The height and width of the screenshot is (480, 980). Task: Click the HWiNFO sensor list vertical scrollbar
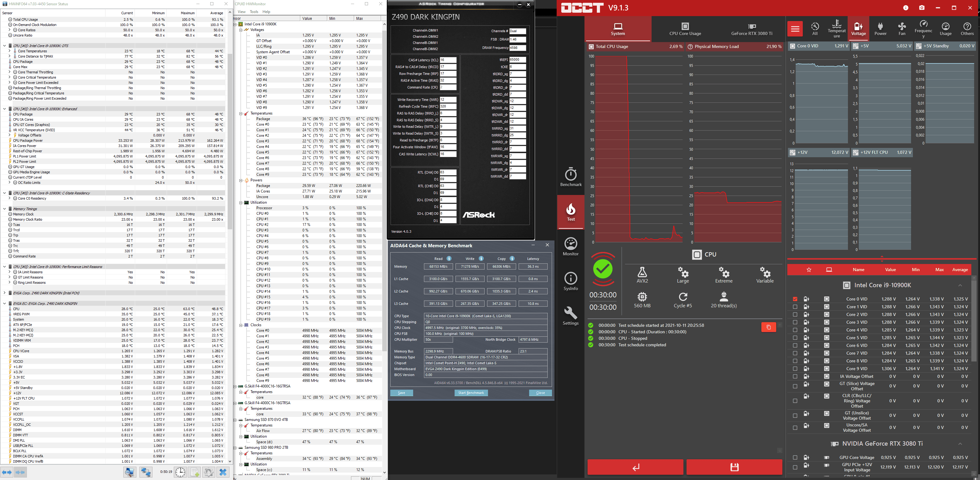[230, 141]
